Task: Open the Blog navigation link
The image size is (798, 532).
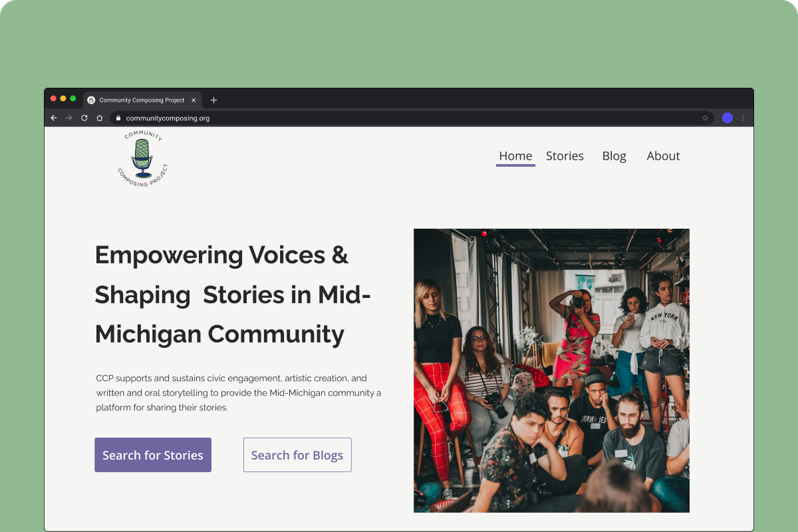Action: pos(614,156)
